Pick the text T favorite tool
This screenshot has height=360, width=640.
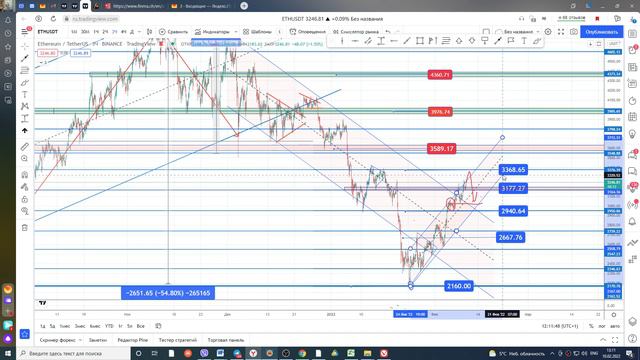coord(524,41)
